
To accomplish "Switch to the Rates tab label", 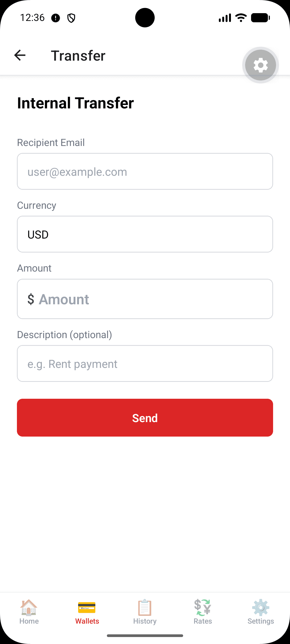I will (x=203, y=621).
